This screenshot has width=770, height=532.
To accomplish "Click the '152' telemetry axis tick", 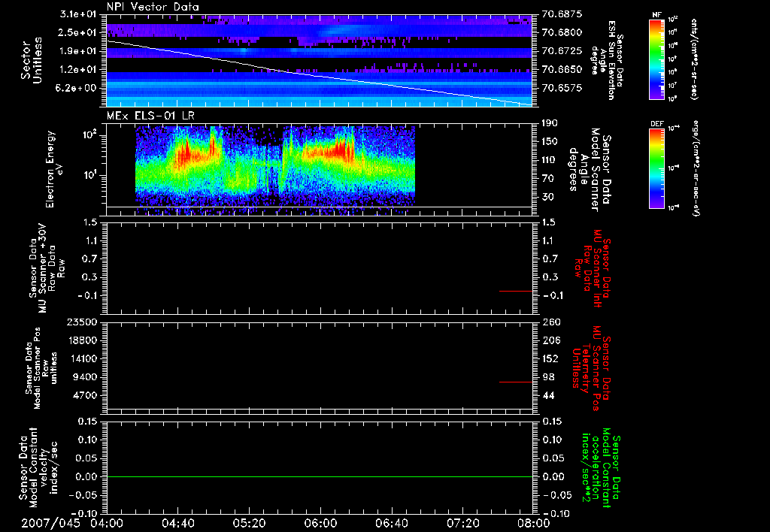I will pos(550,358).
